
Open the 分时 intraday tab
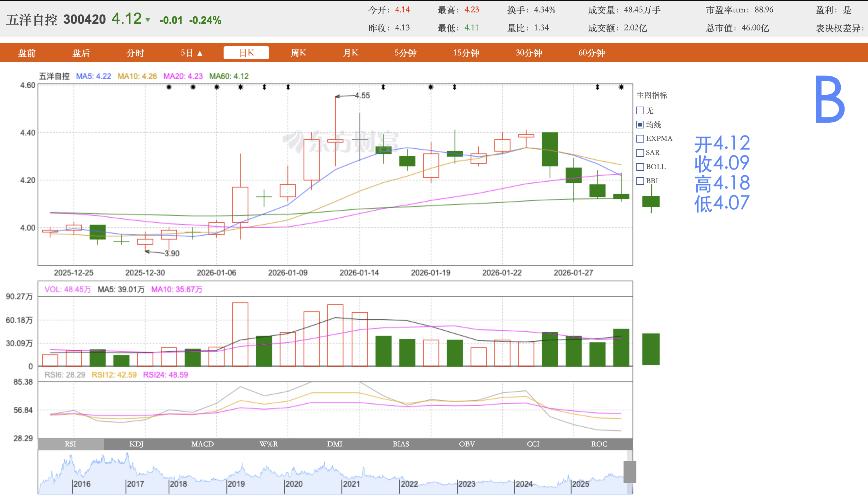(135, 53)
